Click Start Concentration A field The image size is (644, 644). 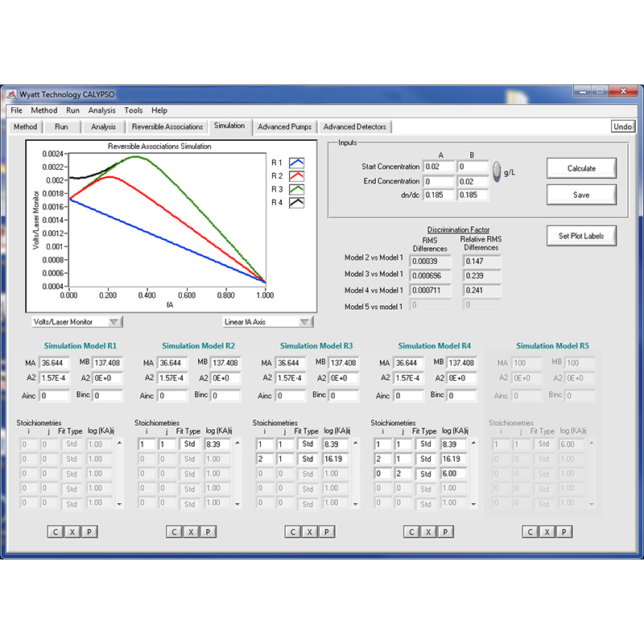tap(439, 167)
